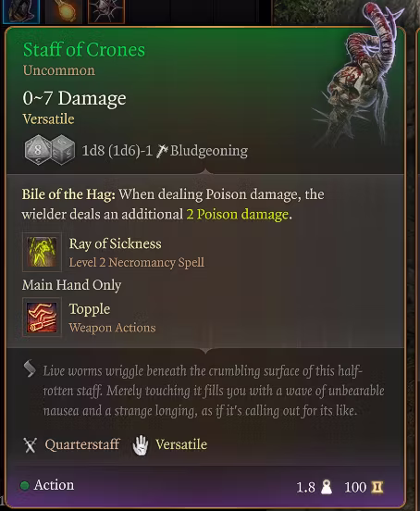Click the Ray of Sickness spell name
420x511 pixels.
(116, 243)
